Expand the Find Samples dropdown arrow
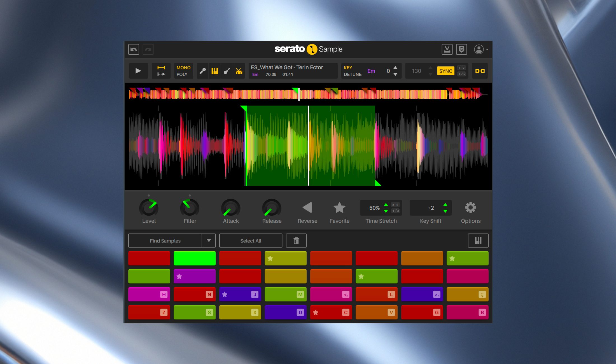Image resolution: width=616 pixels, height=364 pixels. click(x=209, y=241)
